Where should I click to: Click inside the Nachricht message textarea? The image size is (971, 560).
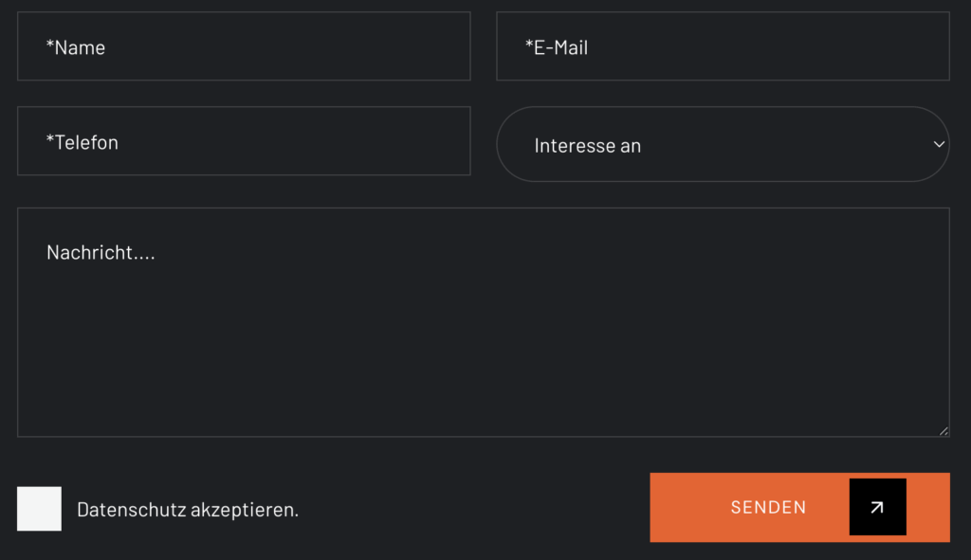(483, 322)
